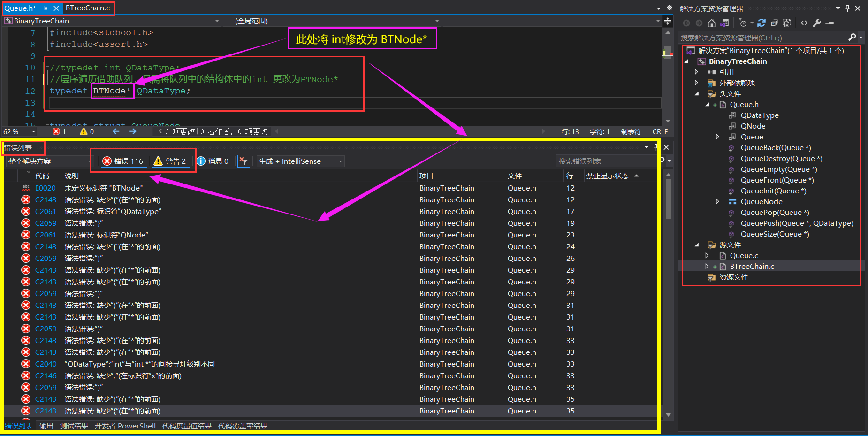Open properties with the wrench icon
This screenshot has width=868, height=436.
[x=817, y=23]
